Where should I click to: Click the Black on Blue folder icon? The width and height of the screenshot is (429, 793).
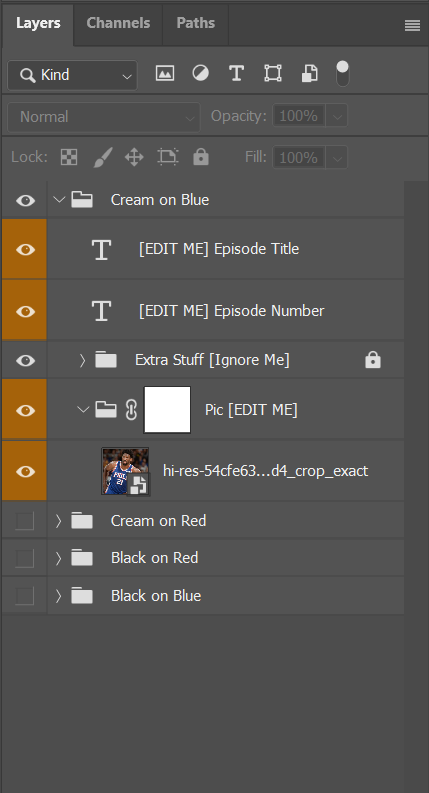coord(82,596)
